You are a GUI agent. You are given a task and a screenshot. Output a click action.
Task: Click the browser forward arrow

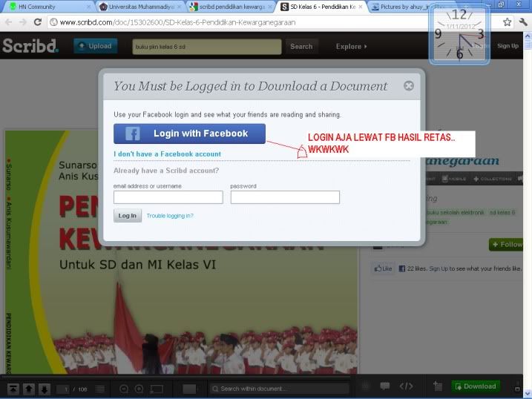tap(23, 22)
